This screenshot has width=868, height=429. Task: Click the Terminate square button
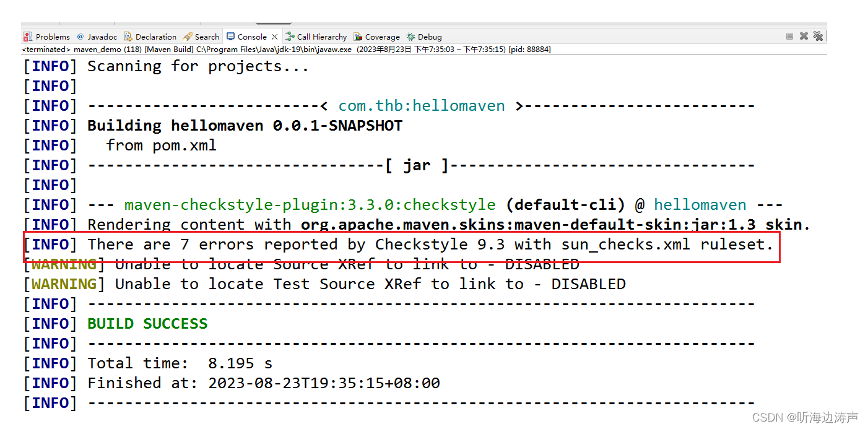coord(789,36)
